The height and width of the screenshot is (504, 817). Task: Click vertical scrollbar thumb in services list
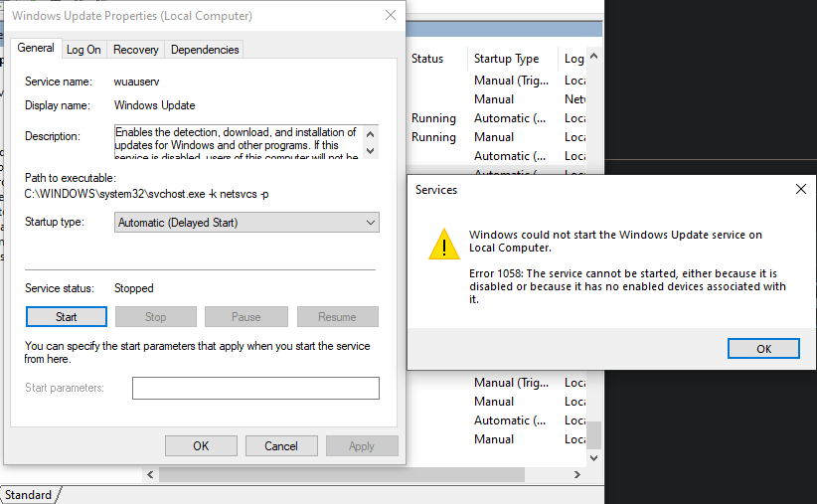click(x=593, y=434)
